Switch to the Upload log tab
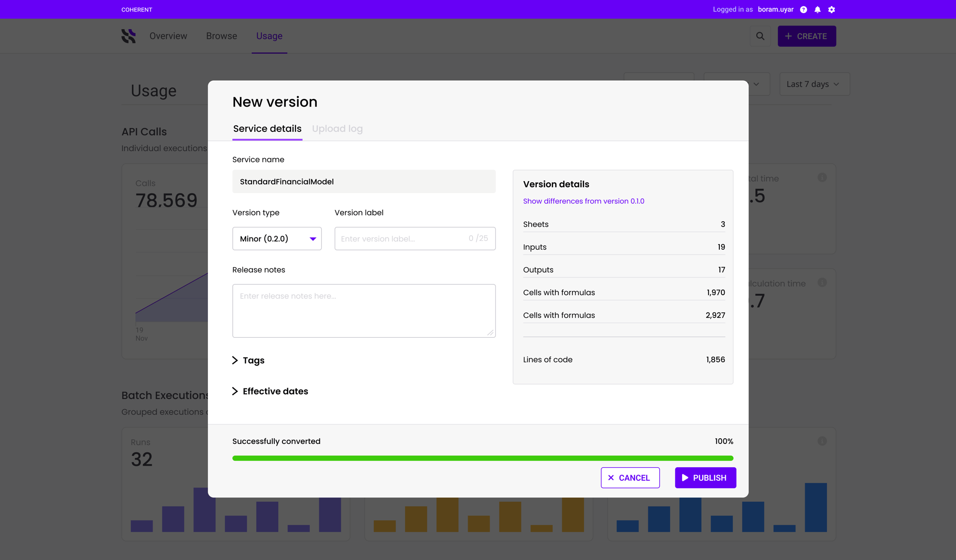Viewport: 956px width, 560px height. click(x=337, y=128)
